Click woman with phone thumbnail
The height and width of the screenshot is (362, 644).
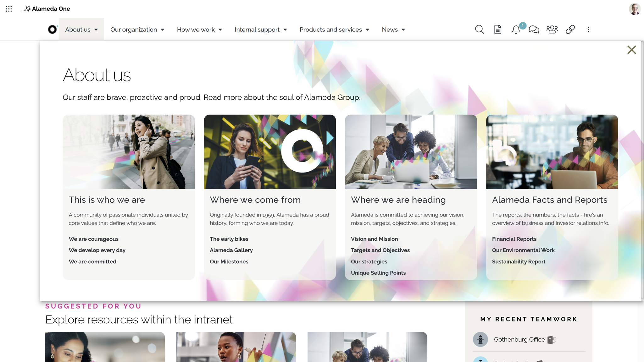click(x=270, y=151)
